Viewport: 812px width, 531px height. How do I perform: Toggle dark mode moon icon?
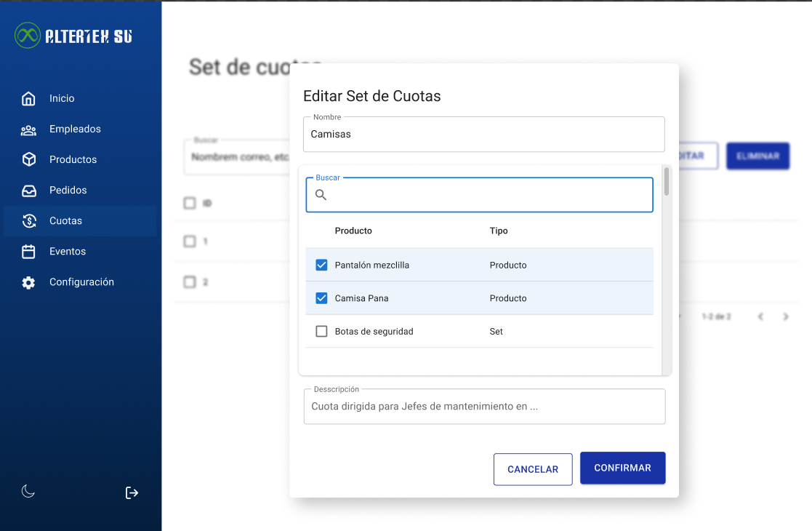pos(28,491)
